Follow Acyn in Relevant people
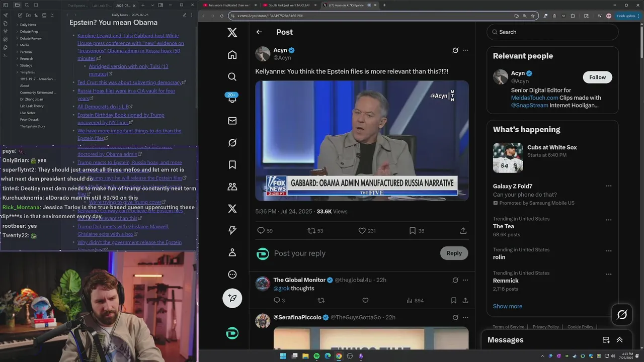 click(x=597, y=77)
